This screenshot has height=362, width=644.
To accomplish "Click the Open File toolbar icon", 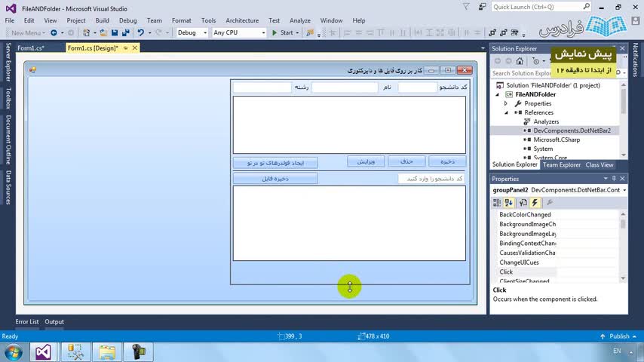I will click(x=103, y=32).
